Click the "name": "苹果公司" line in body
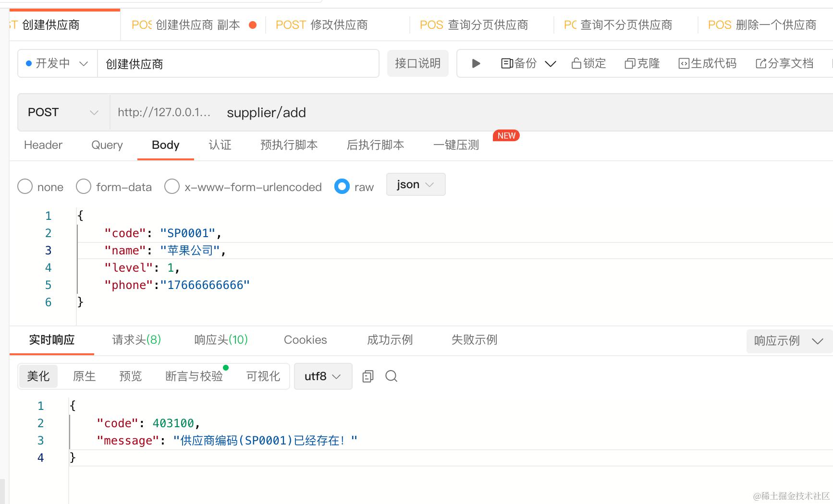The height and width of the screenshot is (504, 833). pos(165,251)
